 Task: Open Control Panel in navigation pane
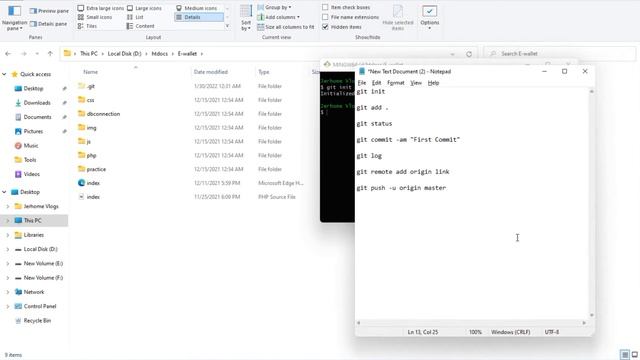tap(40, 307)
